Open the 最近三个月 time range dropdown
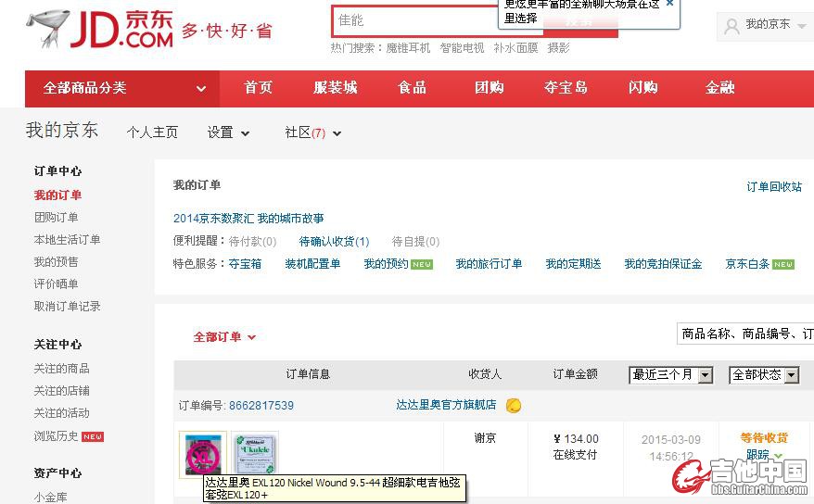 [x=670, y=375]
